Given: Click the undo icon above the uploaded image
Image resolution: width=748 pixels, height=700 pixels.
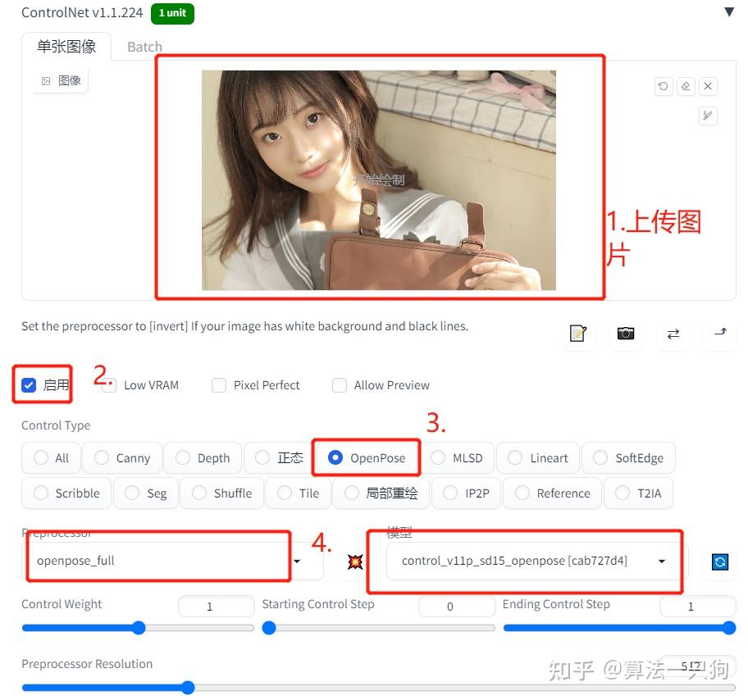Looking at the screenshot, I should click(664, 86).
